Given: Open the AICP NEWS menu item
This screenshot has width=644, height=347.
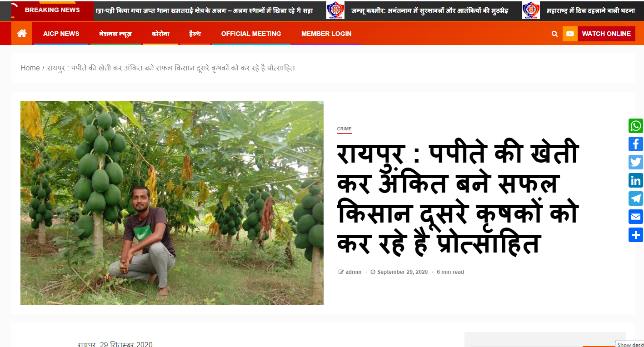Looking at the screenshot, I should [x=61, y=34].
